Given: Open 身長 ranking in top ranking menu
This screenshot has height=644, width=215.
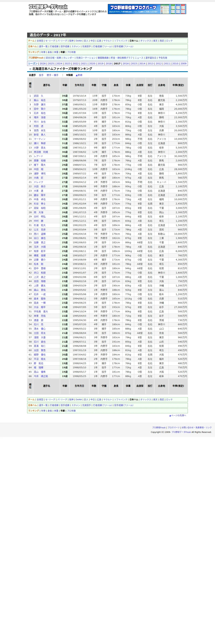Looking at the screenshot, I should tap(50, 52).
